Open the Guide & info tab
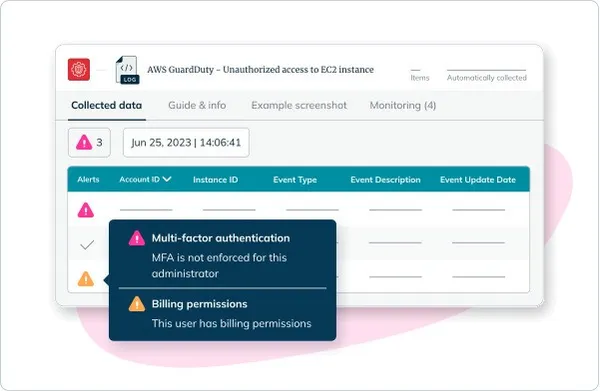 coord(197,105)
